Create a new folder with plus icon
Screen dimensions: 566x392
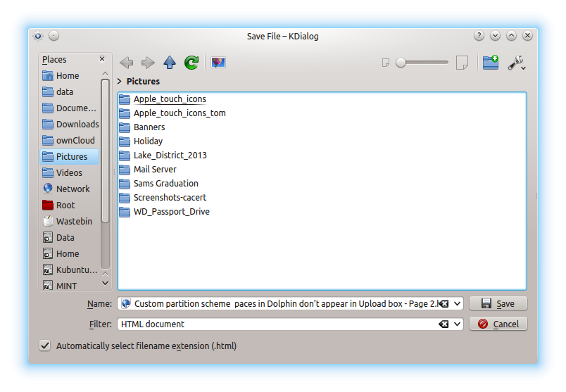pos(491,63)
